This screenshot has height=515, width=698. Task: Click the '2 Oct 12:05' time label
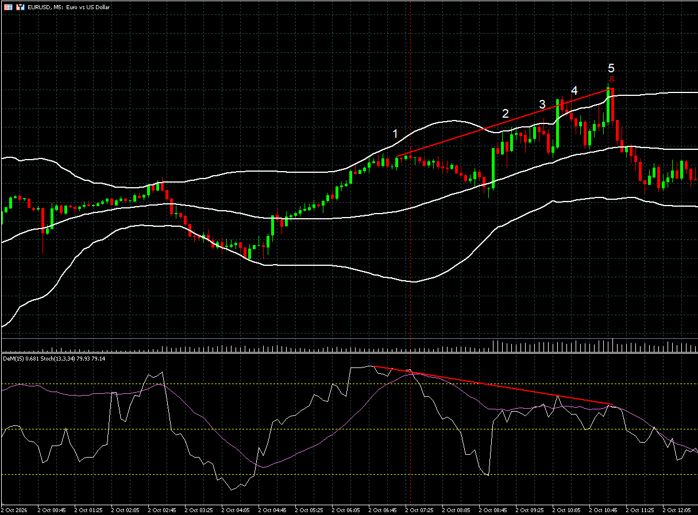click(677, 510)
